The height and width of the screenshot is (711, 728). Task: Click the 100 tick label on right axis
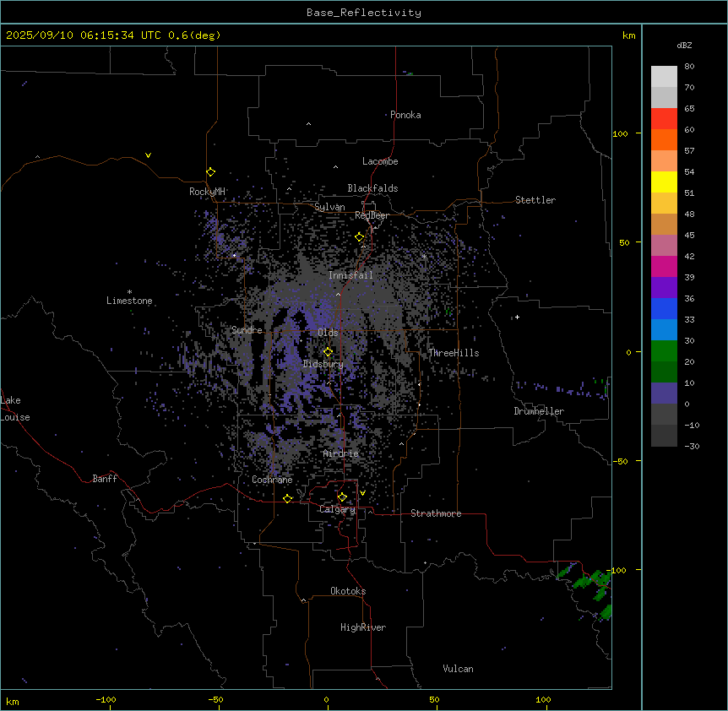pos(620,133)
